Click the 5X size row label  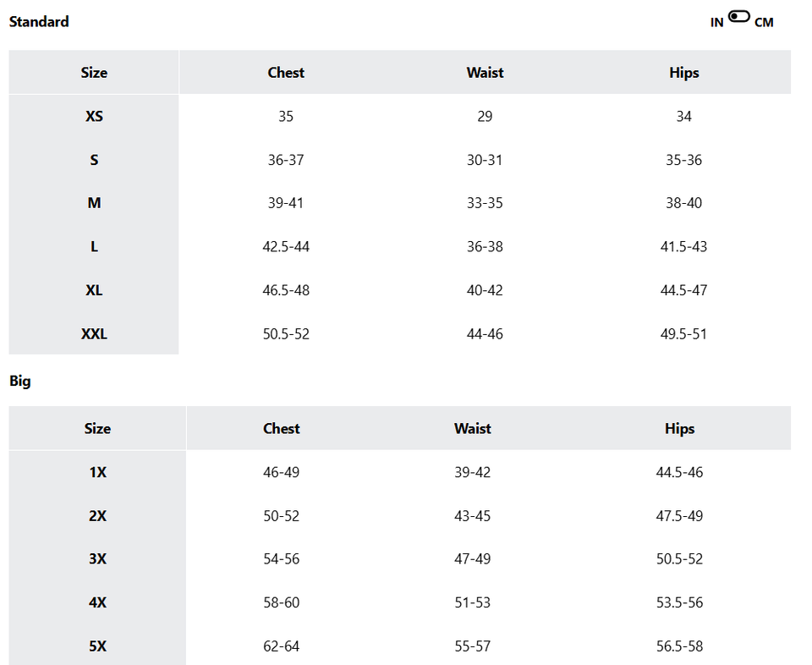tap(97, 647)
